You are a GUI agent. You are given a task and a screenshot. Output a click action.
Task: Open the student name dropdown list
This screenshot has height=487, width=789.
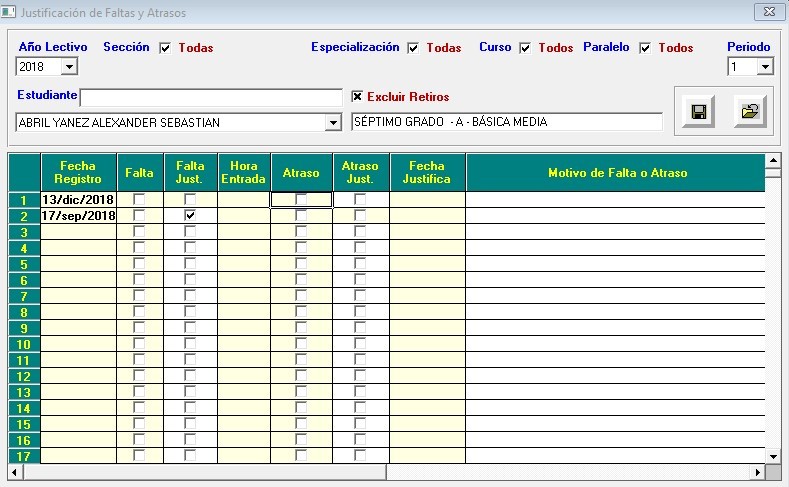(333, 122)
